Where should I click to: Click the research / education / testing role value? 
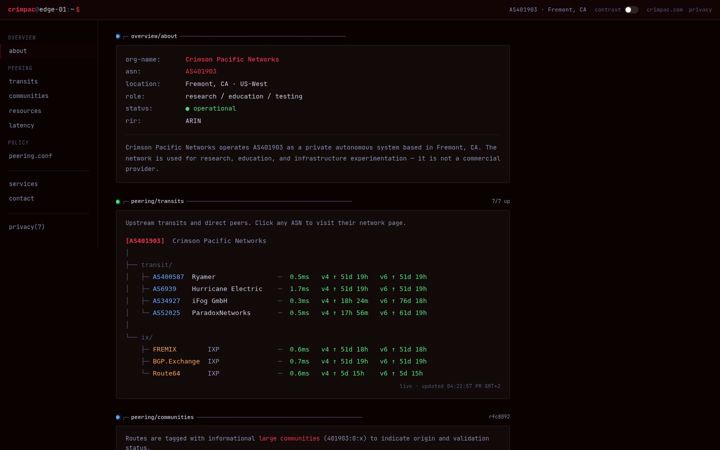click(244, 96)
